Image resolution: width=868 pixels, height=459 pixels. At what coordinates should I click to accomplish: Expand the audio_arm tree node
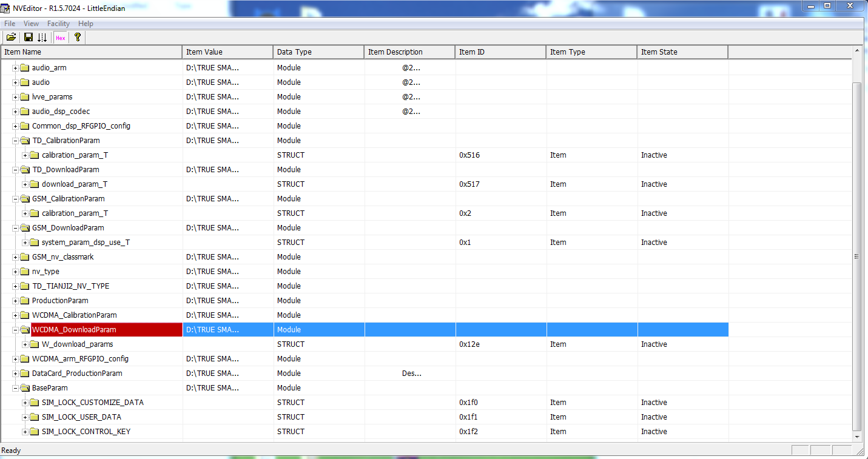16,68
